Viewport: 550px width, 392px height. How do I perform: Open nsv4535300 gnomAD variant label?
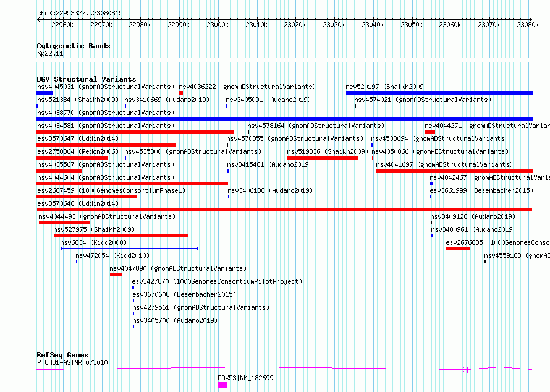193,151
